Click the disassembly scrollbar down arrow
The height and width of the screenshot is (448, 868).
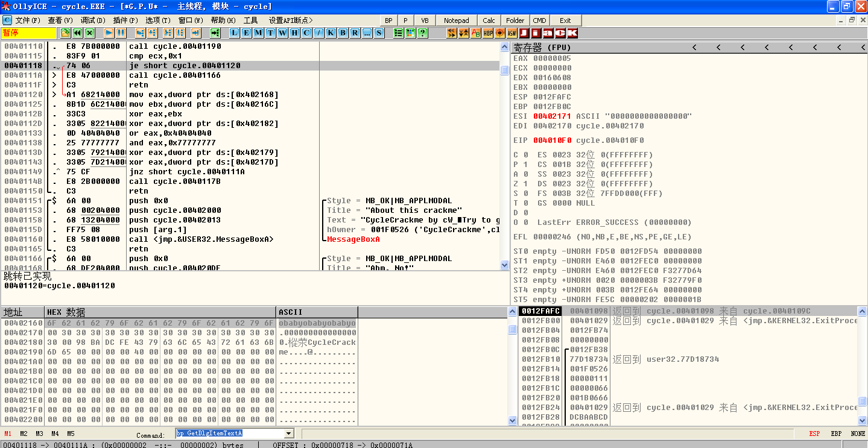(505, 265)
